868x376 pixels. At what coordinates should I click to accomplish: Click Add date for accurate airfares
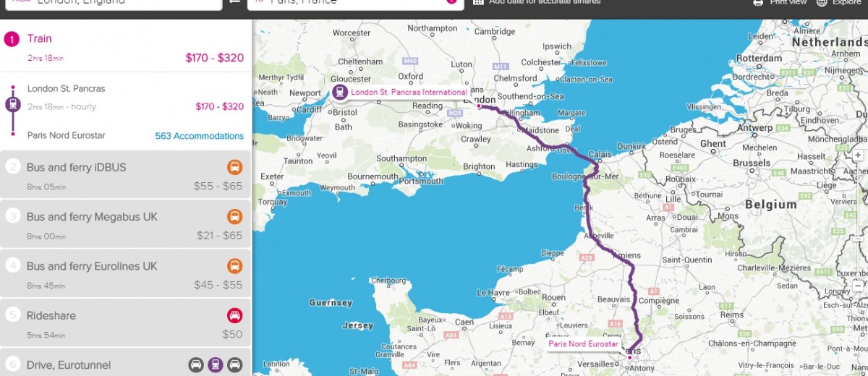(545, 2)
